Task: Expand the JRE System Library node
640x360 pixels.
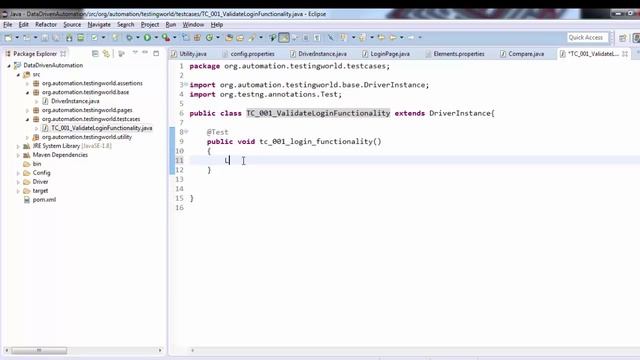Action: pyautogui.click(x=18, y=146)
